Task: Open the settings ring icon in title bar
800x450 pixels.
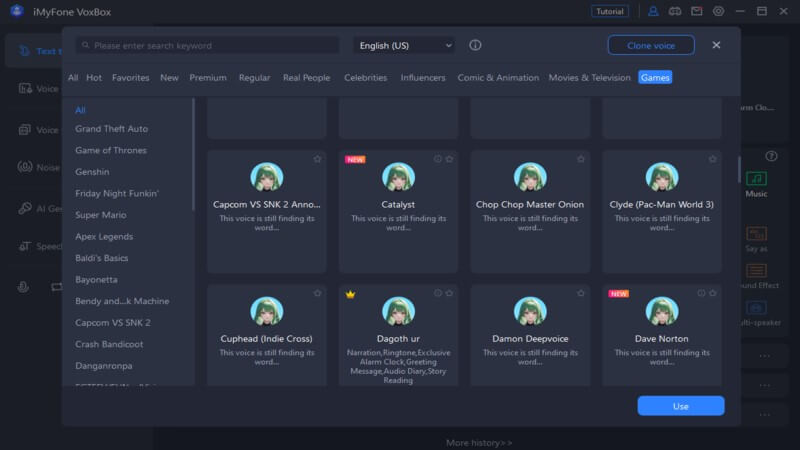Action: [x=718, y=11]
